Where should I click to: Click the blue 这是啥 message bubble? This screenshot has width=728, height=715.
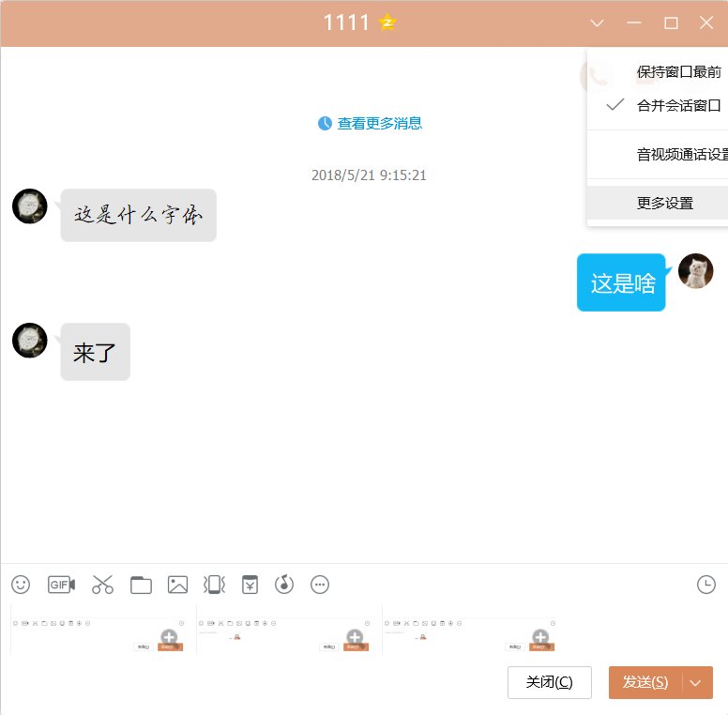(621, 282)
